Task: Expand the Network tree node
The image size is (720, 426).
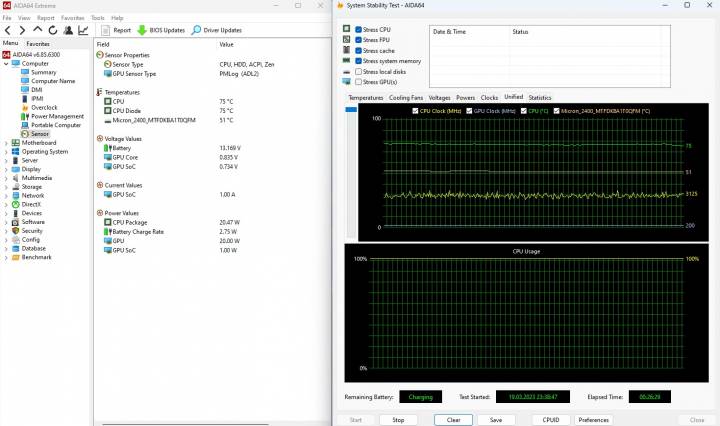Action: tap(6, 196)
